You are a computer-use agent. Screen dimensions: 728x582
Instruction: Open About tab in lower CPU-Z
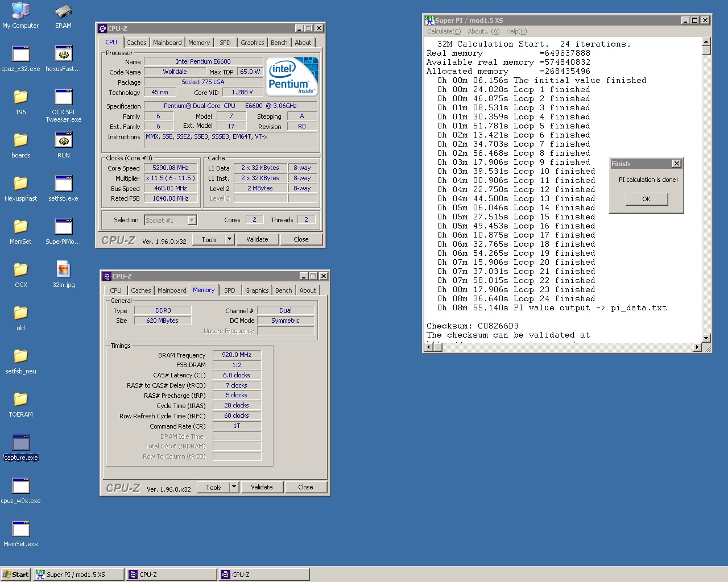click(308, 290)
